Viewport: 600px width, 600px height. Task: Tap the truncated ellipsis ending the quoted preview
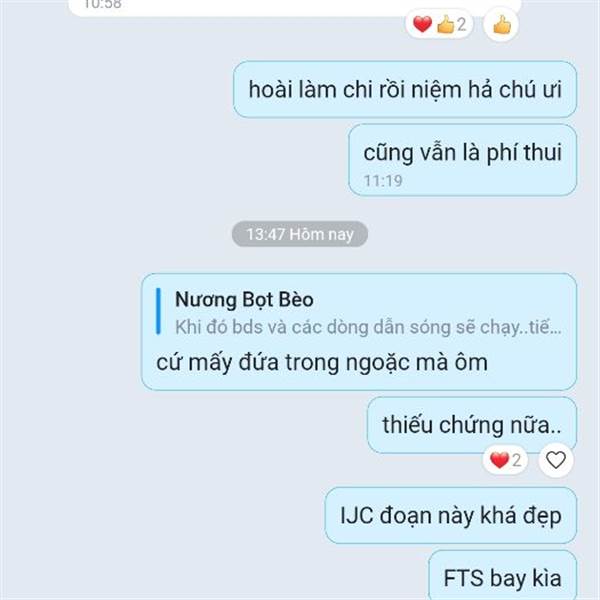(x=556, y=330)
